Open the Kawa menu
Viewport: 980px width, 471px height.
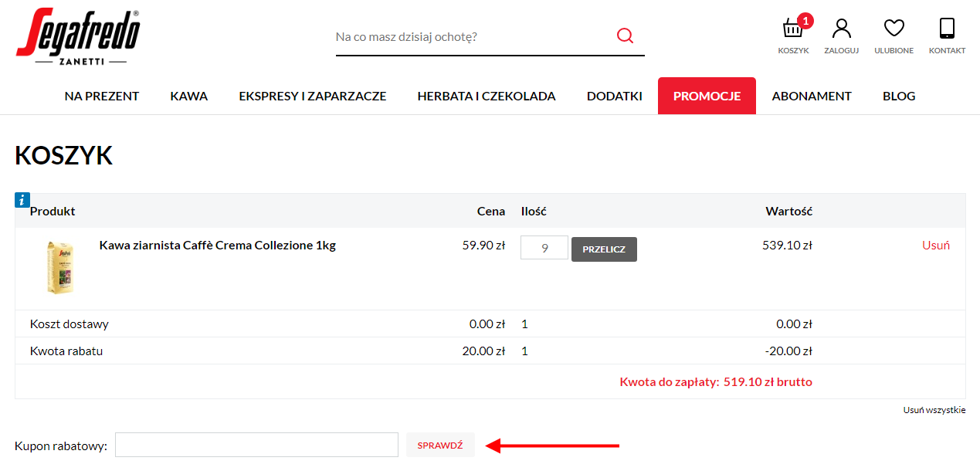(189, 97)
